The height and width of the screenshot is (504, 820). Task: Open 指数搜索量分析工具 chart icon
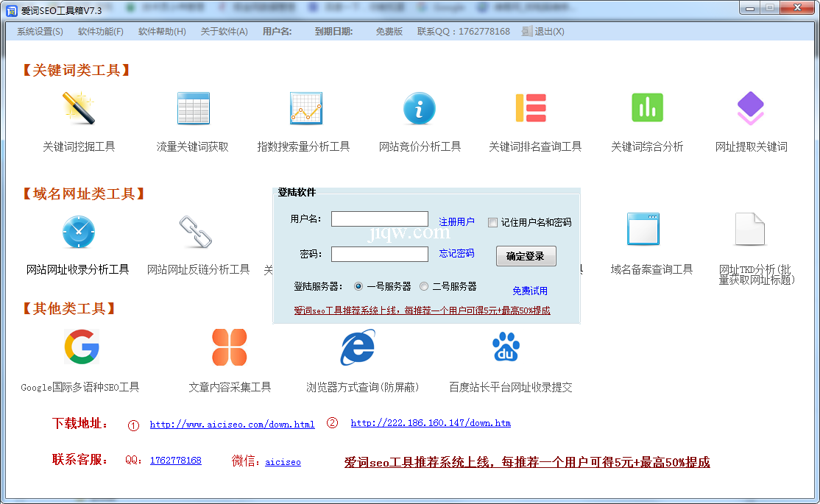(305, 108)
